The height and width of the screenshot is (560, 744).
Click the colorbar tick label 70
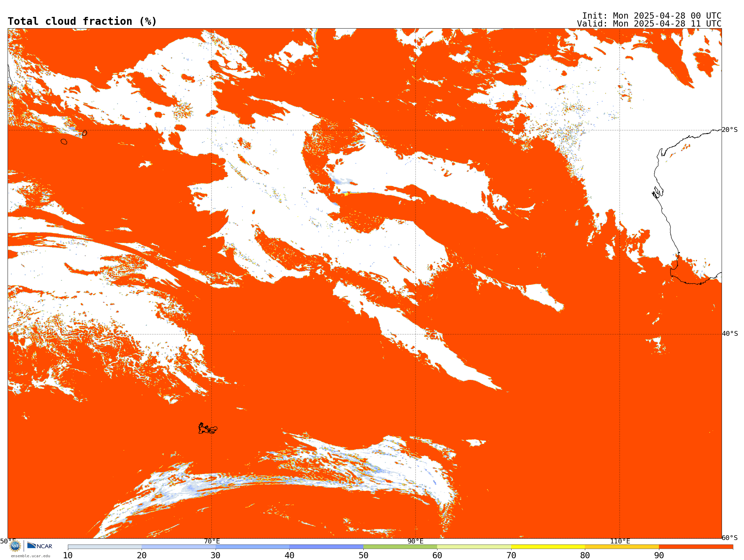pos(511,556)
